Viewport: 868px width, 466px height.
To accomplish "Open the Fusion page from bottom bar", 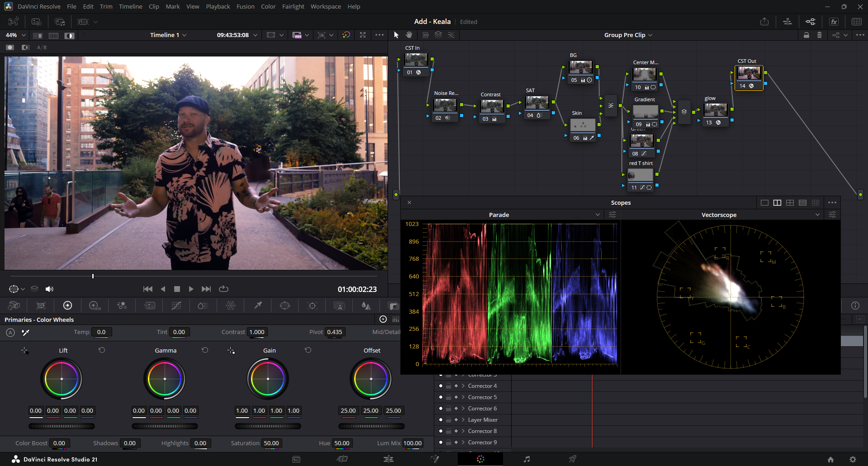I will 435,459.
